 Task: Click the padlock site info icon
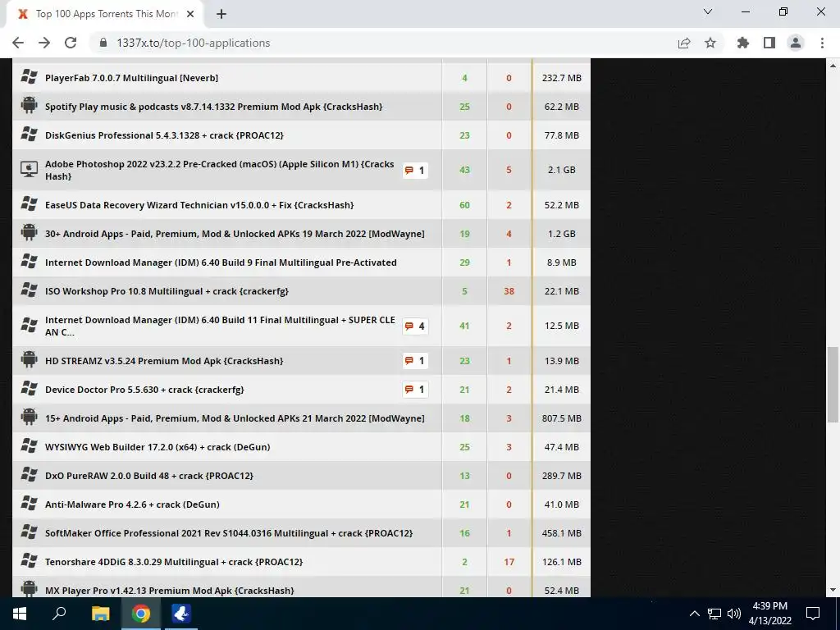[x=104, y=43]
